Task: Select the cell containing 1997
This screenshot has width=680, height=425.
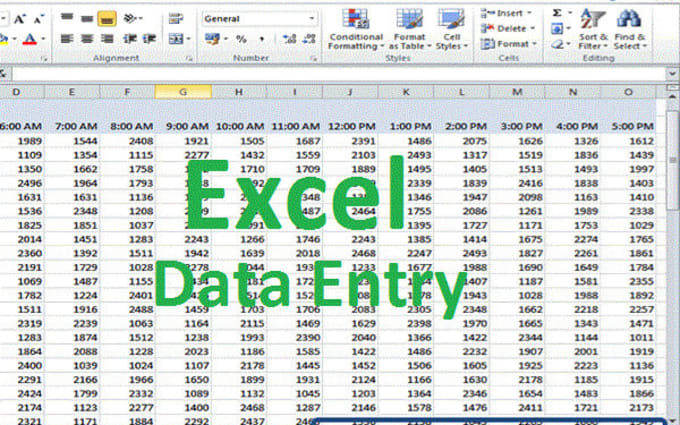Action: (x=628, y=169)
